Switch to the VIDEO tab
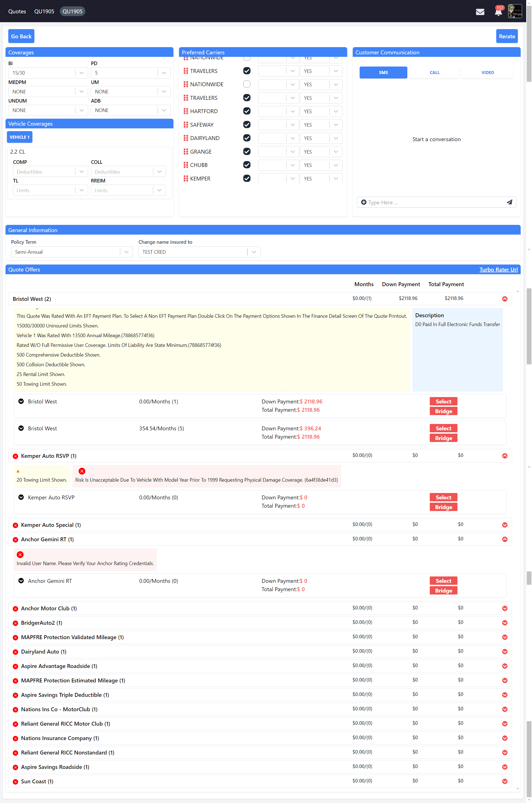This screenshot has height=803, width=532. tap(487, 72)
